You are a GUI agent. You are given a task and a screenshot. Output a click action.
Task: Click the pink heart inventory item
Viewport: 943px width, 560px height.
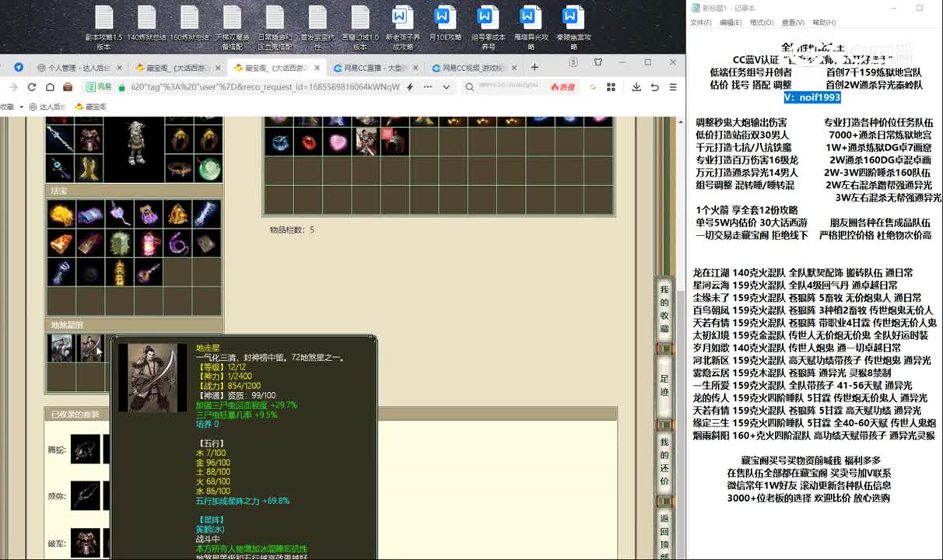tap(338, 142)
